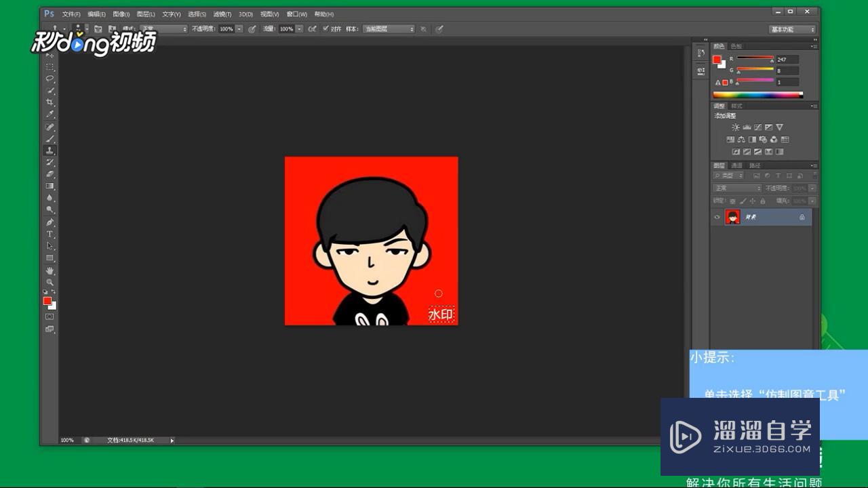The height and width of the screenshot is (488, 868).
Task: Select the Pen tool
Action: tap(50, 222)
